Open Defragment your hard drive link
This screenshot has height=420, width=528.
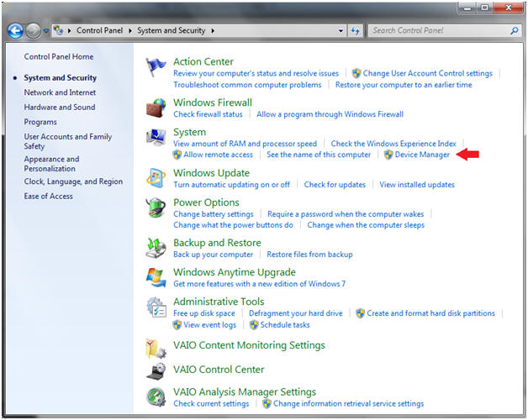coord(296,313)
